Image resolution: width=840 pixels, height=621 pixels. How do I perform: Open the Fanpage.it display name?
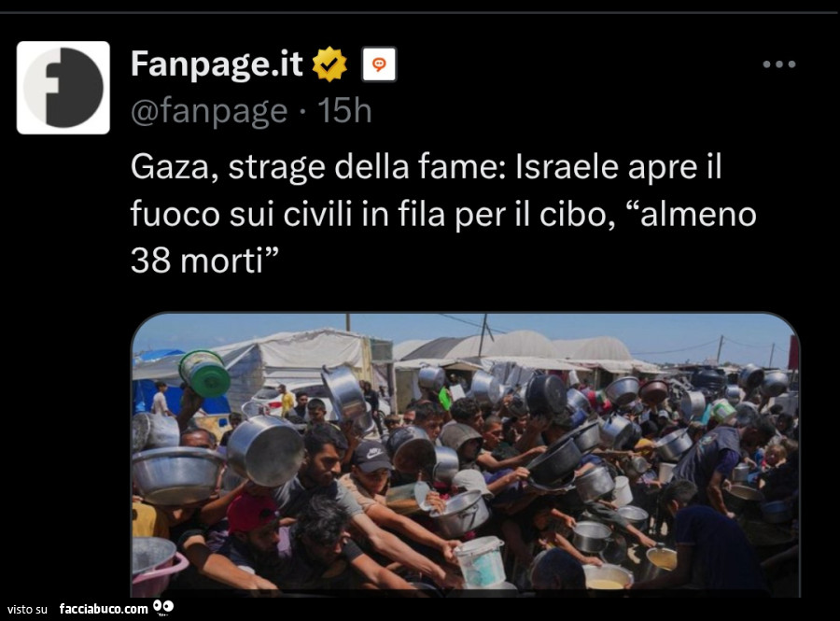(x=217, y=64)
